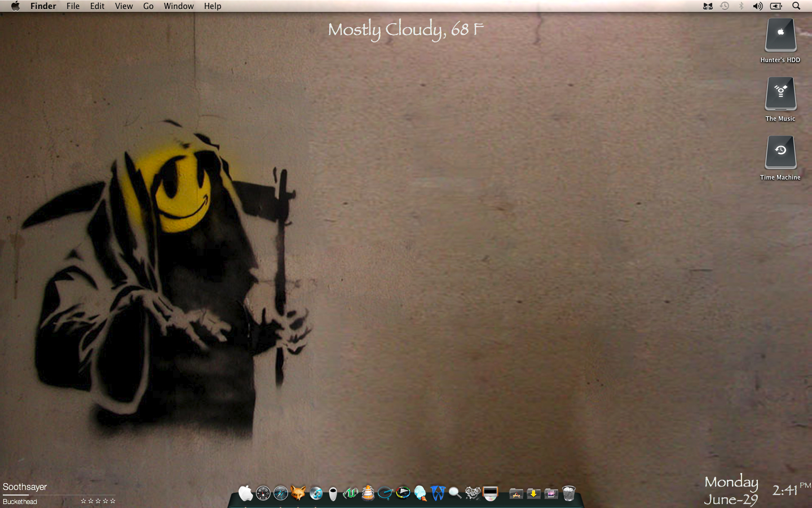Click the white robot capsule dock icon
The width and height of the screenshot is (812, 508).
pyautogui.click(x=333, y=494)
